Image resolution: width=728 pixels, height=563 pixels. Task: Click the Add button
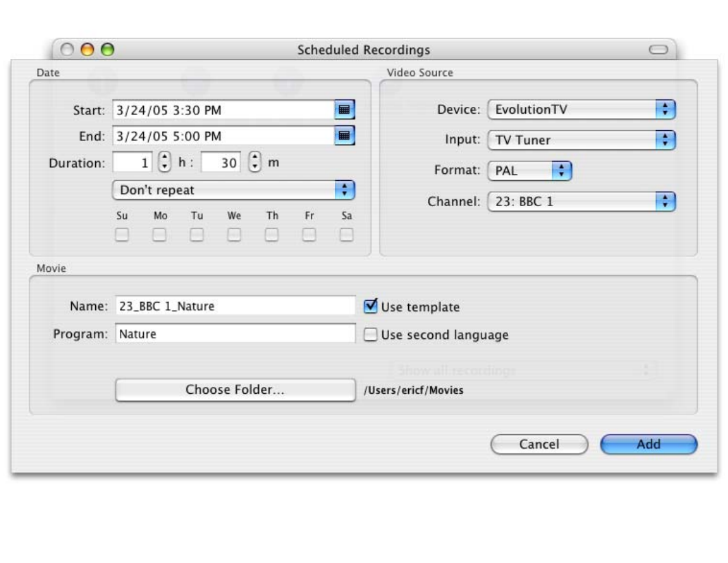(x=648, y=444)
